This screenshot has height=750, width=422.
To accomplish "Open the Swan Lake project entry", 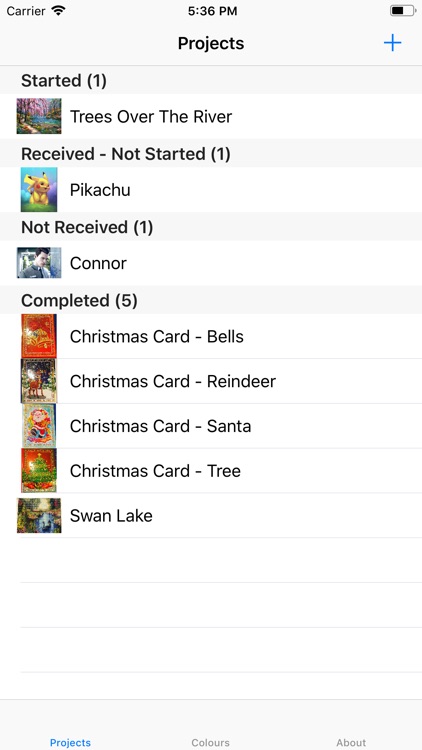I will click(x=211, y=516).
